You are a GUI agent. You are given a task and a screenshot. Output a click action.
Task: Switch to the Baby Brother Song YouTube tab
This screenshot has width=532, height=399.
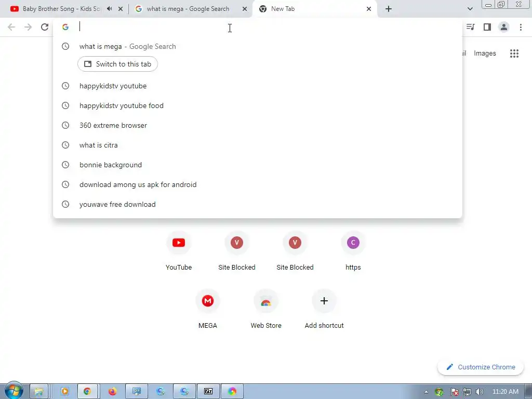pyautogui.click(x=61, y=9)
